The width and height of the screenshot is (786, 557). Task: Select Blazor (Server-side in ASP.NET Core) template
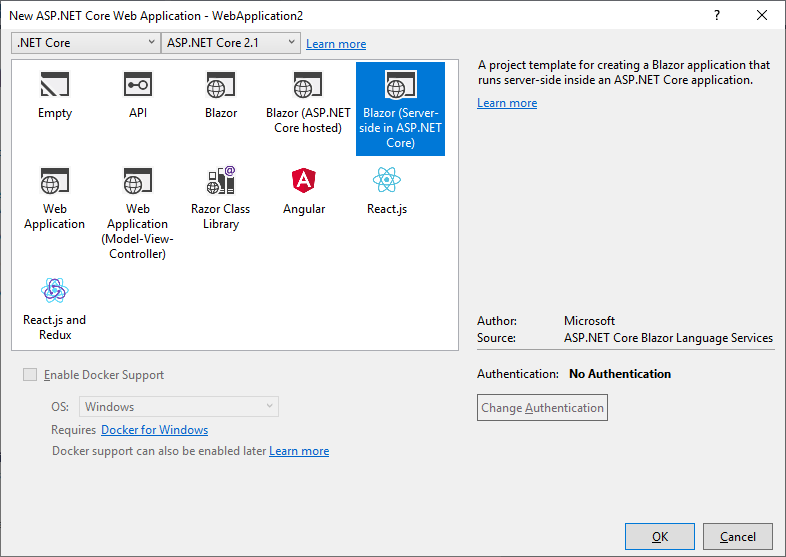400,109
